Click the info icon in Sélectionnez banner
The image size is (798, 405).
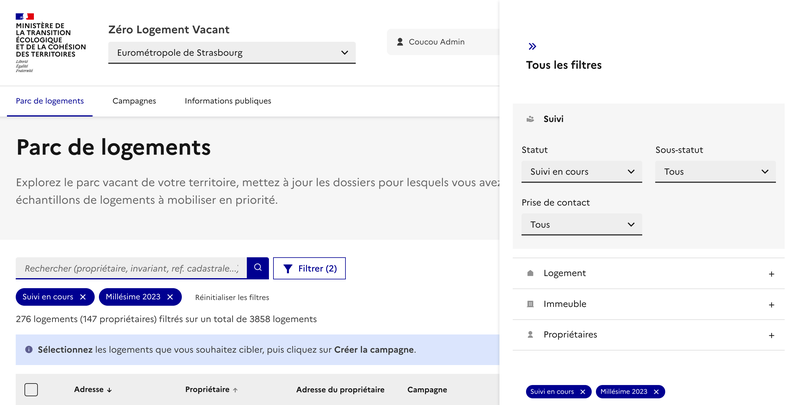point(29,350)
